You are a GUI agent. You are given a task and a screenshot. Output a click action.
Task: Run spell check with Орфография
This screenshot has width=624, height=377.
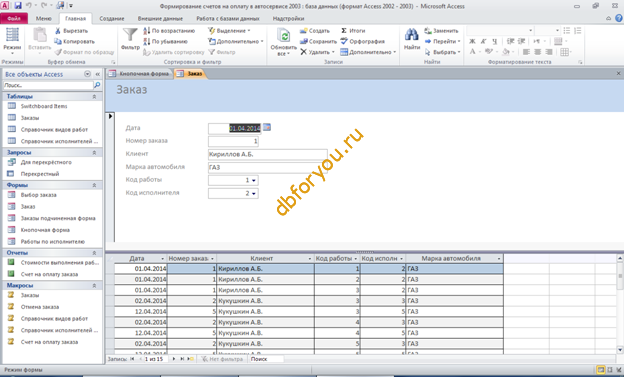(x=363, y=41)
